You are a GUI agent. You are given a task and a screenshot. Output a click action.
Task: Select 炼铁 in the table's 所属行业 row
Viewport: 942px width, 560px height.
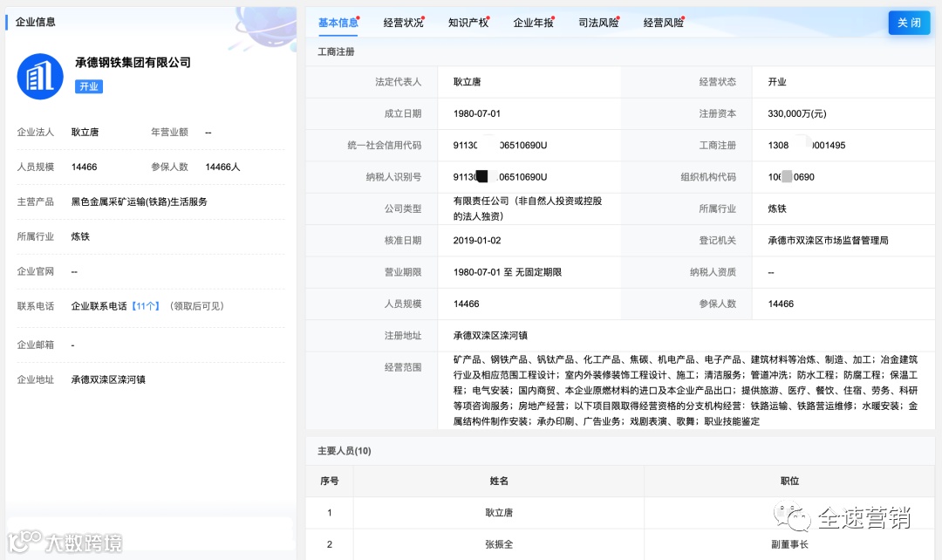pos(777,208)
